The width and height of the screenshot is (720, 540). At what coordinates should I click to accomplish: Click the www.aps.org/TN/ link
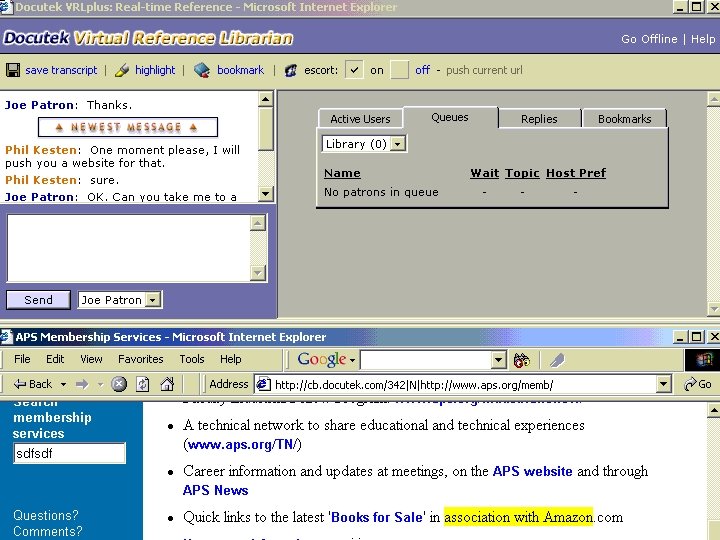(x=242, y=444)
